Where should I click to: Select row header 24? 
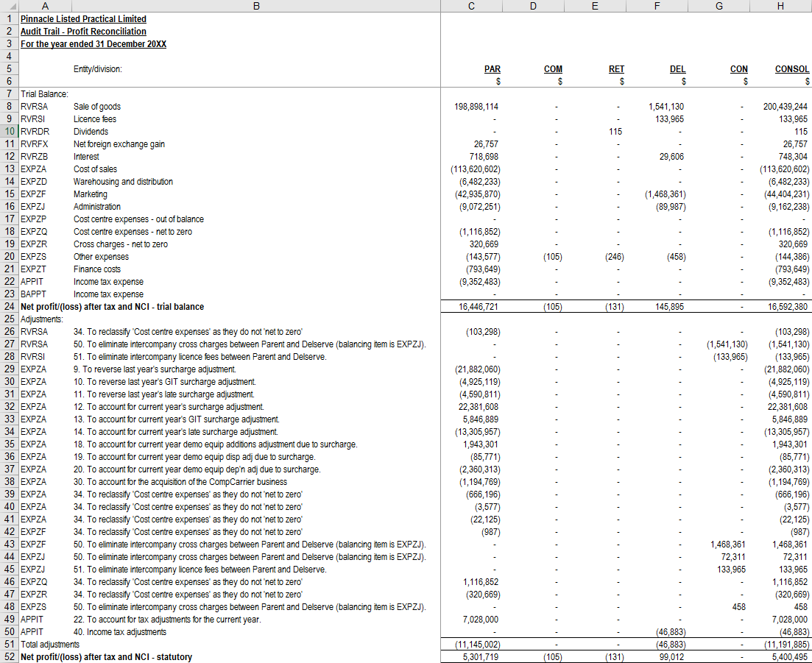(9, 307)
